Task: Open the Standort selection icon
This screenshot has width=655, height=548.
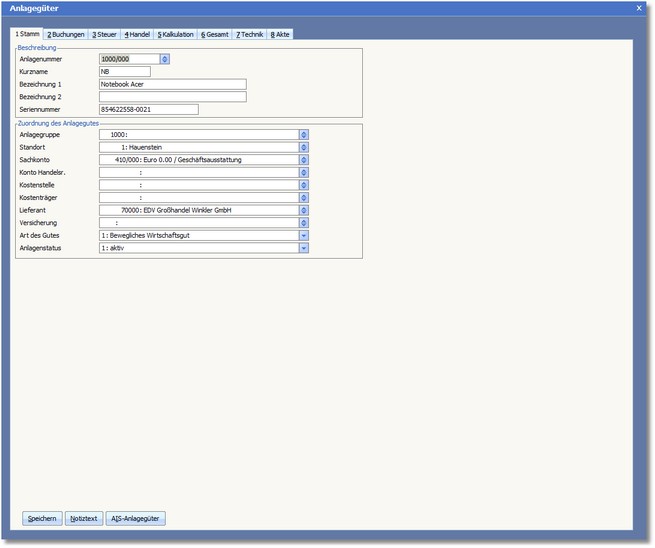Action: pyautogui.click(x=304, y=147)
